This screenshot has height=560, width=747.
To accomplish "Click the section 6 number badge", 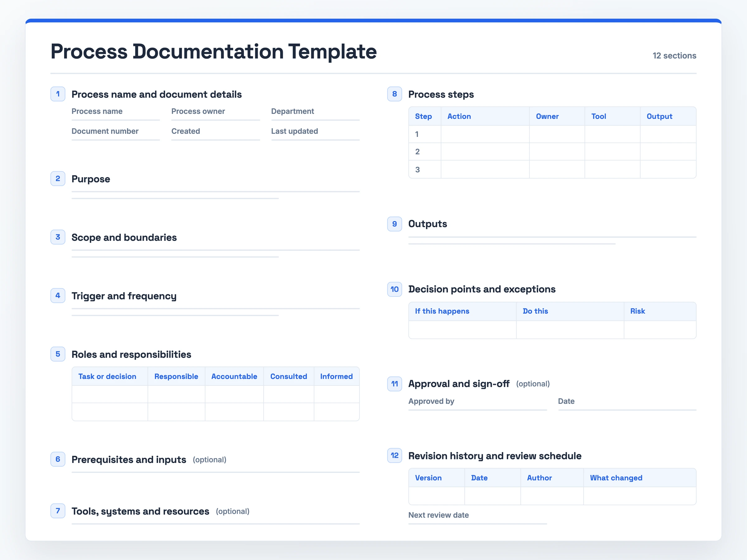I will click(58, 459).
